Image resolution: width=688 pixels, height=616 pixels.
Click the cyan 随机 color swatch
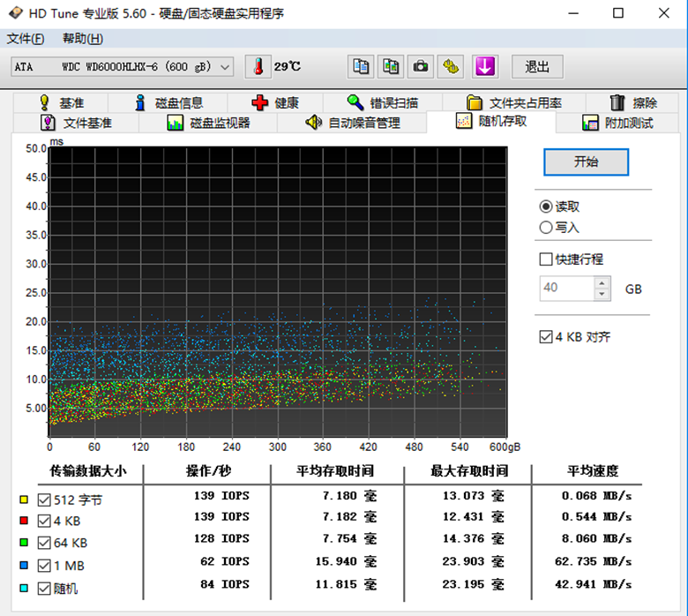24,588
